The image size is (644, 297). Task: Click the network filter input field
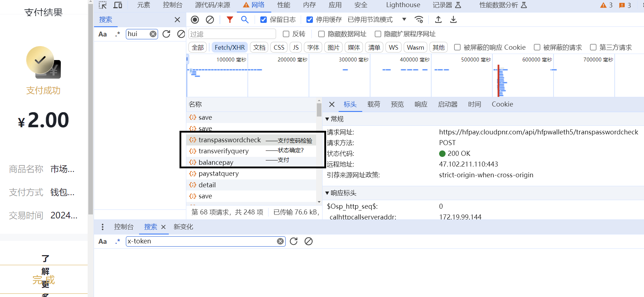(232, 34)
